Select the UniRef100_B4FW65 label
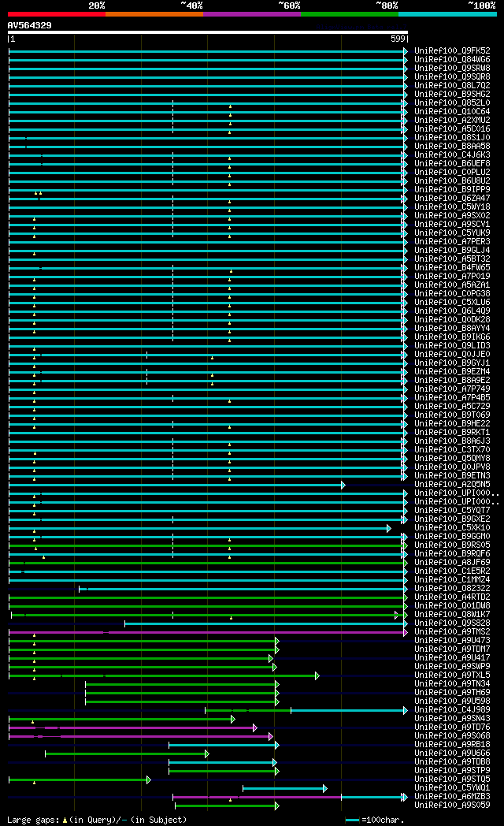The width and height of the screenshot is (504, 826). tap(452, 268)
